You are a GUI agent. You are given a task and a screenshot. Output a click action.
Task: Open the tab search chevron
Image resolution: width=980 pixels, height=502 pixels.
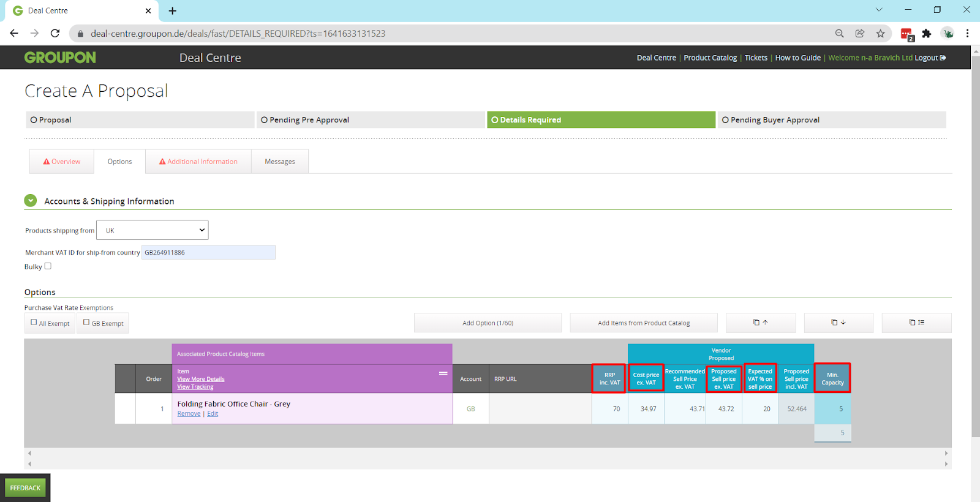pyautogui.click(x=879, y=10)
